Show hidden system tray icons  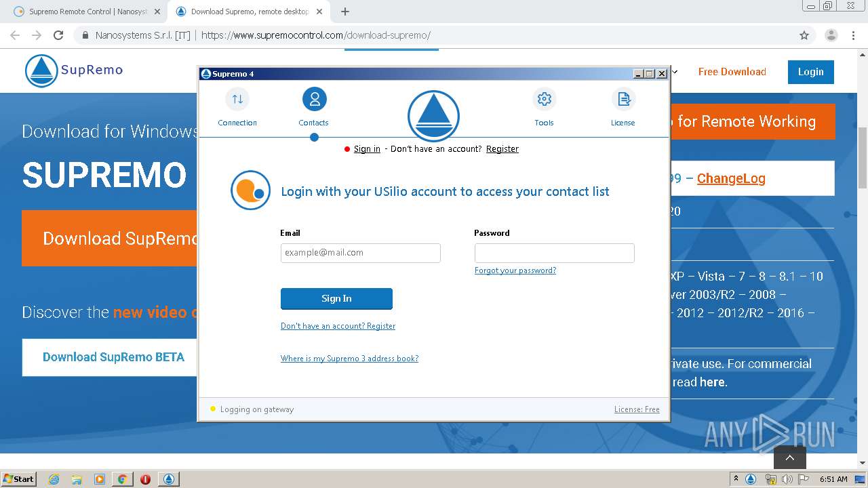pyautogui.click(x=736, y=479)
